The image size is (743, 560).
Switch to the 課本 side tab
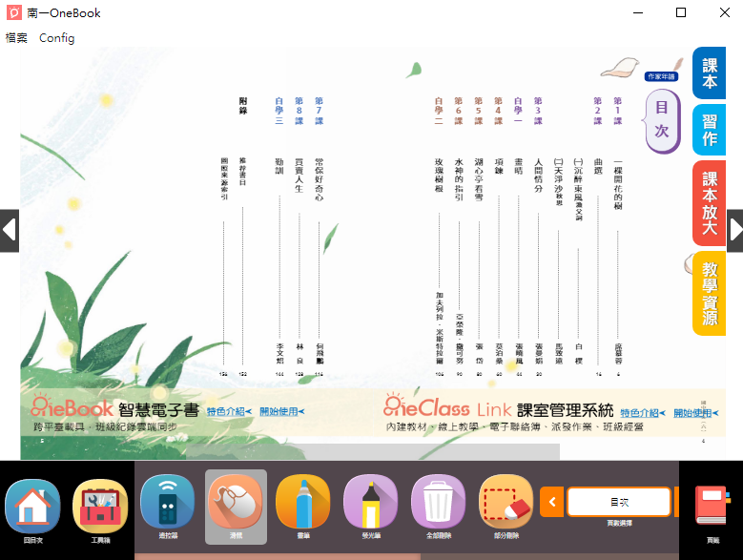[709, 73]
